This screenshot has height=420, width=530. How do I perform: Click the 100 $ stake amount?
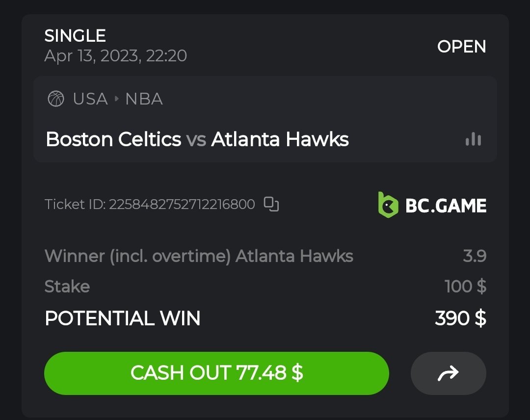click(x=465, y=286)
